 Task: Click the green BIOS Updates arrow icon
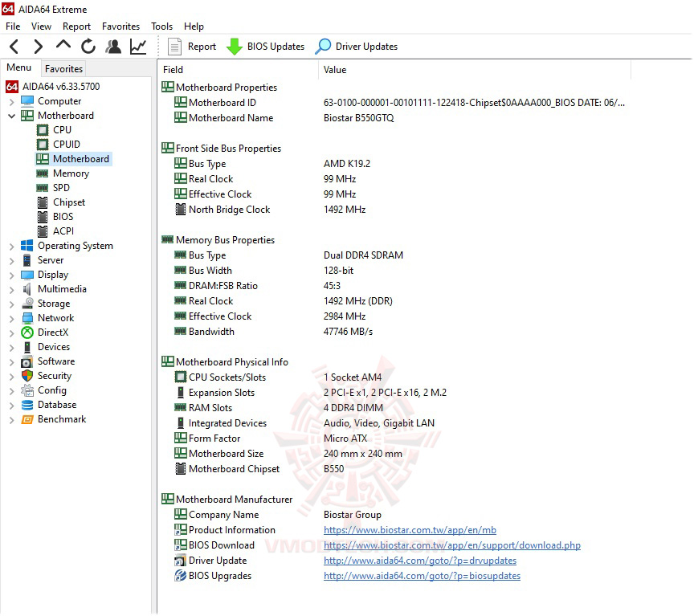pyautogui.click(x=234, y=47)
